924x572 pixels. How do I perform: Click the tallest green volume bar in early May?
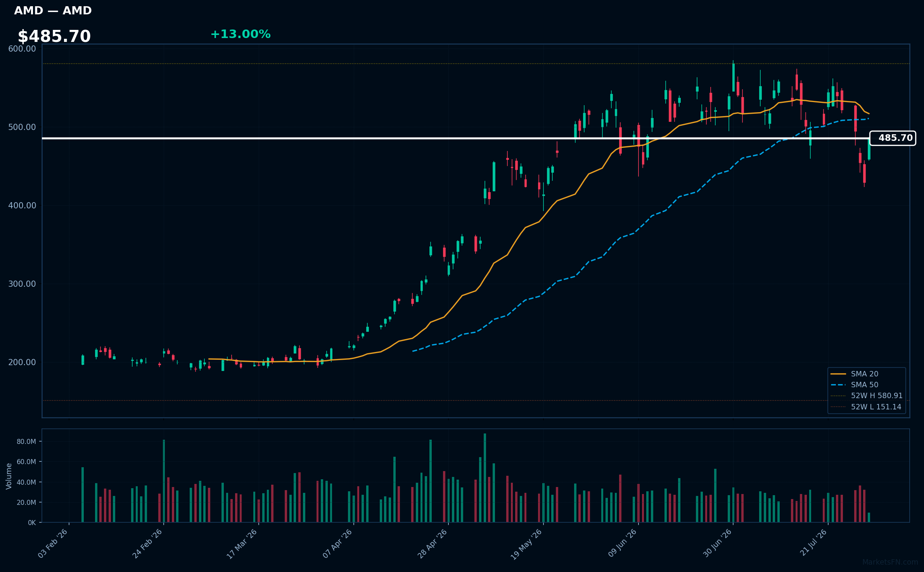485,478
